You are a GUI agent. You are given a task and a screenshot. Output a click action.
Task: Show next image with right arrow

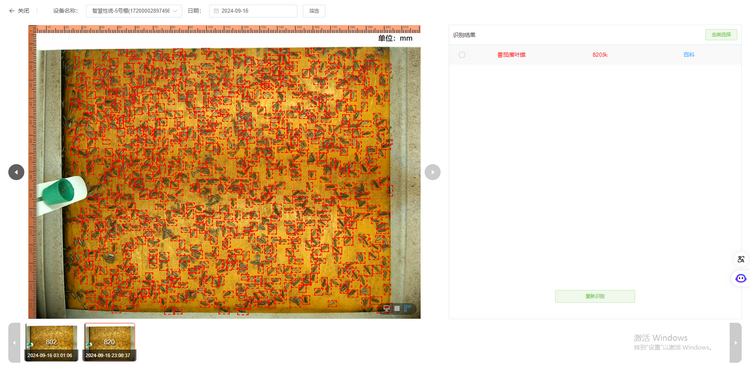coord(432,172)
